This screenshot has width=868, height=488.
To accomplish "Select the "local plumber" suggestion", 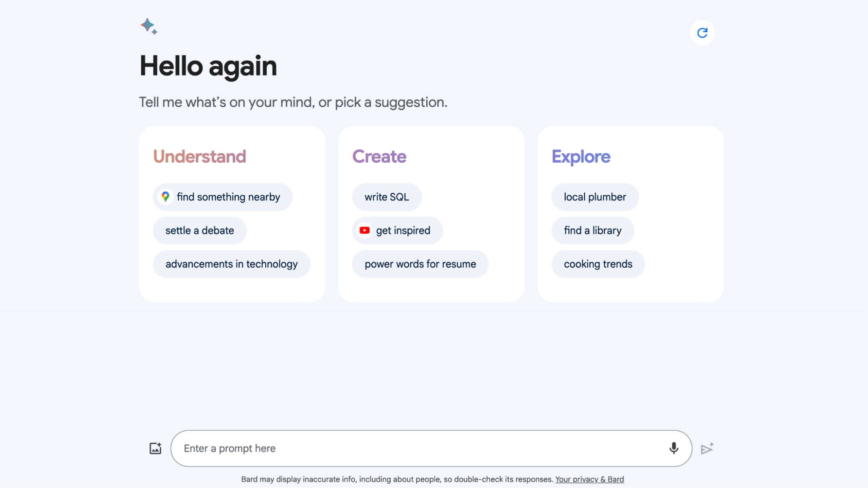I will pyautogui.click(x=595, y=197).
